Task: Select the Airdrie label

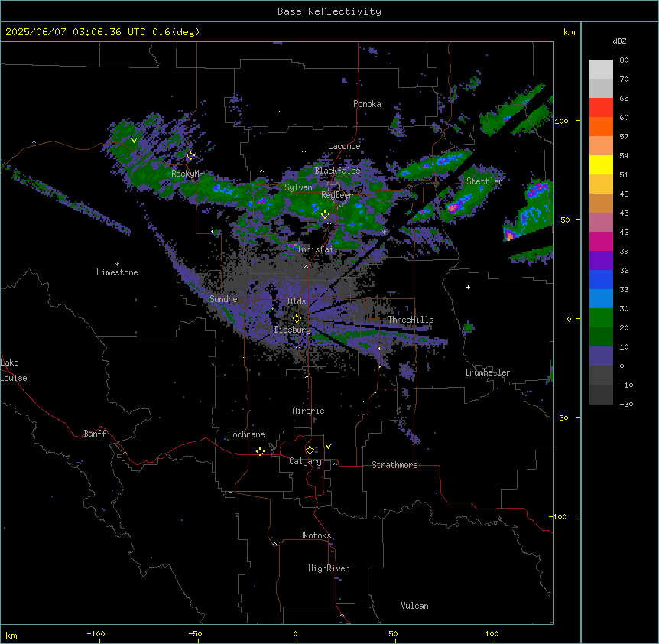Action: point(308,411)
